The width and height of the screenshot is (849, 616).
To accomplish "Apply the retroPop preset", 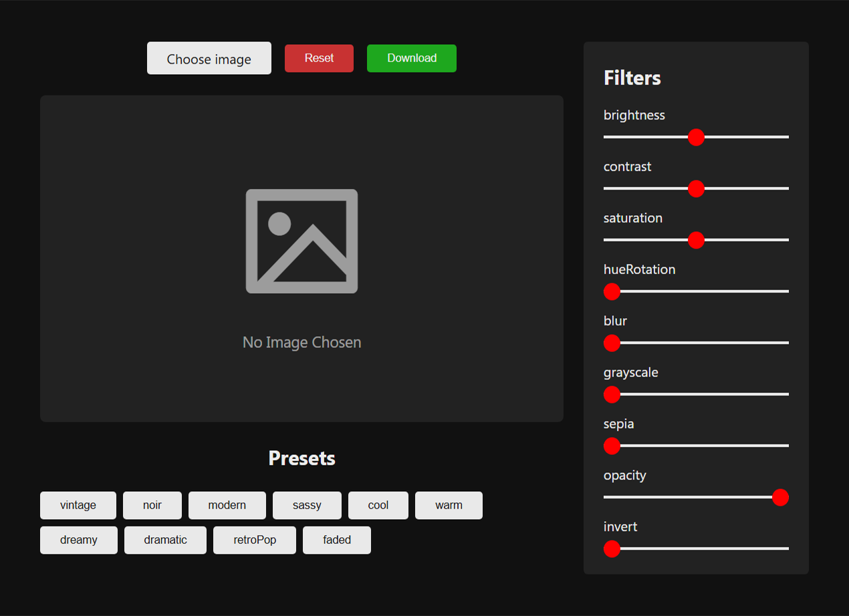I will [254, 540].
